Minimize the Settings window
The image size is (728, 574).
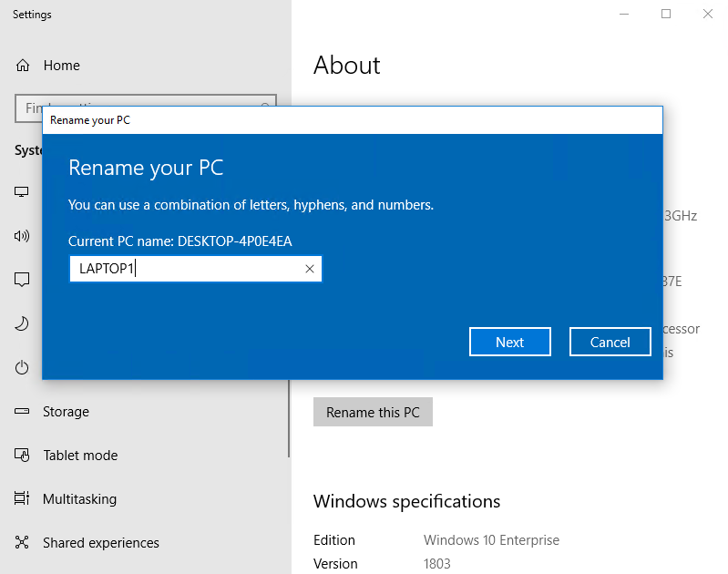pyautogui.click(x=624, y=14)
